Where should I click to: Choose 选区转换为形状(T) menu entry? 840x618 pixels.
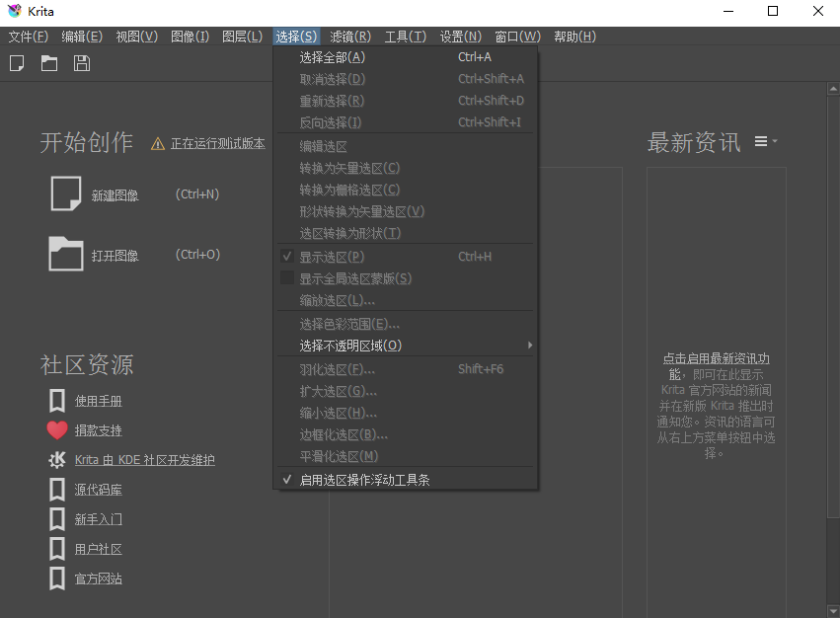point(406,233)
